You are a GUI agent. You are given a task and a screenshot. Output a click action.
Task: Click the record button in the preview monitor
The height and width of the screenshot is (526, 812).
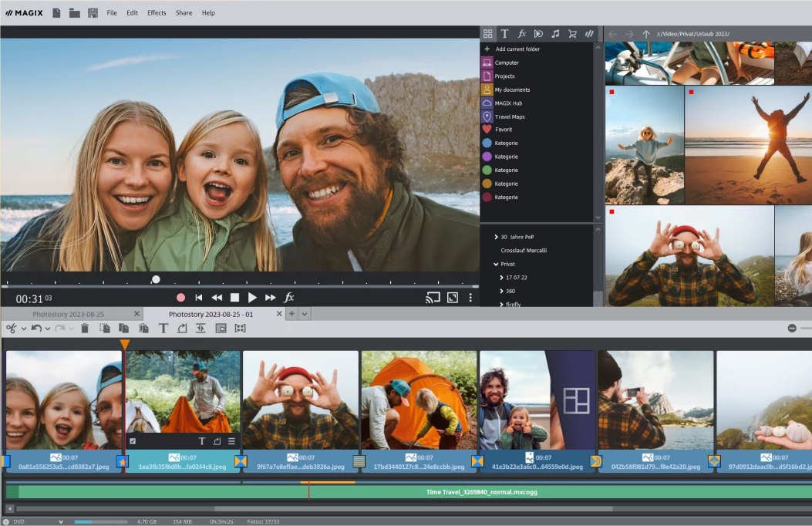[x=181, y=298]
